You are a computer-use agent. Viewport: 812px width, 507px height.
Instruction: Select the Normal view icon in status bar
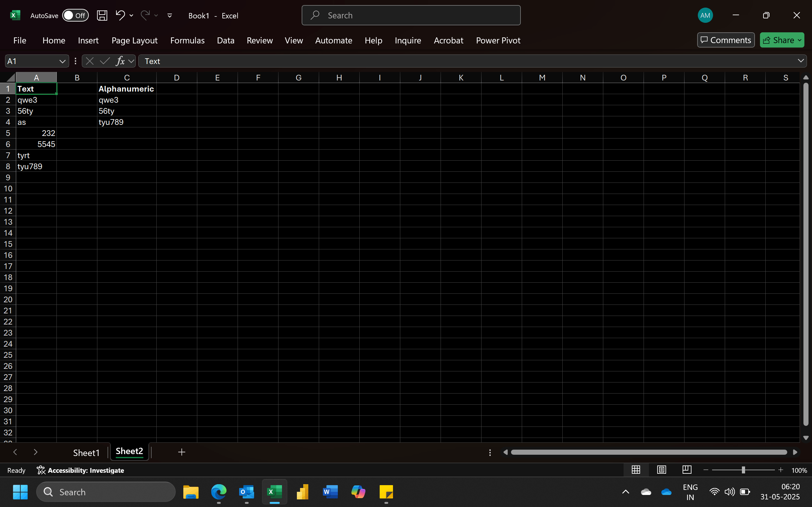tap(636, 469)
